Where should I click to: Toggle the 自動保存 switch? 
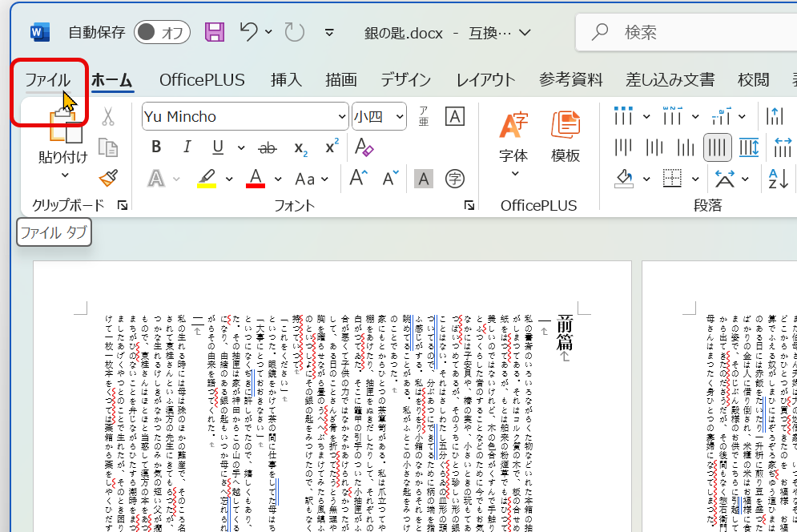(162, 33)
